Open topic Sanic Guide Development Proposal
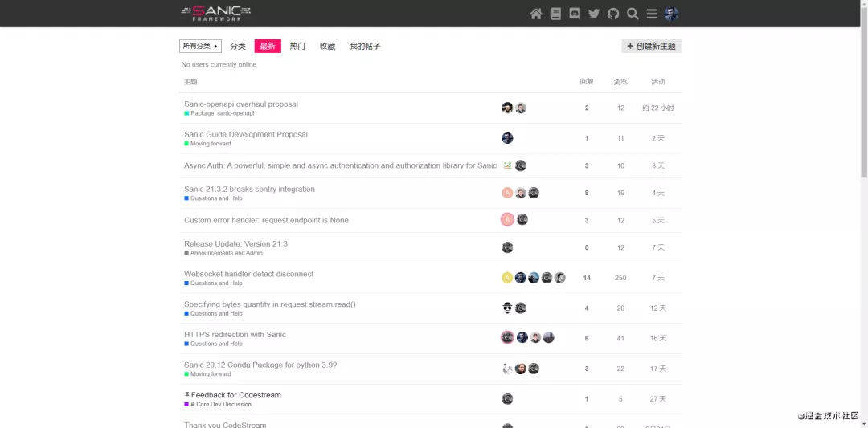 pyautogui.click(x=246, y=134)
